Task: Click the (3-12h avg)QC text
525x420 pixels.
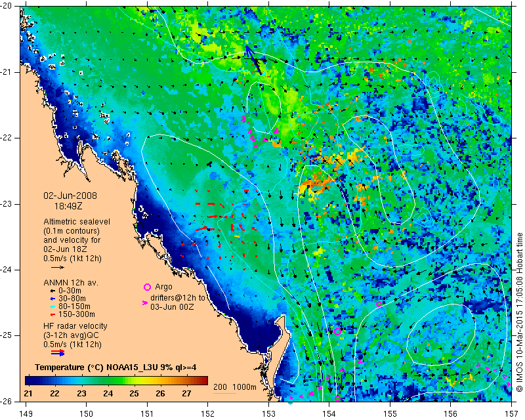Action: click(72, 335)
